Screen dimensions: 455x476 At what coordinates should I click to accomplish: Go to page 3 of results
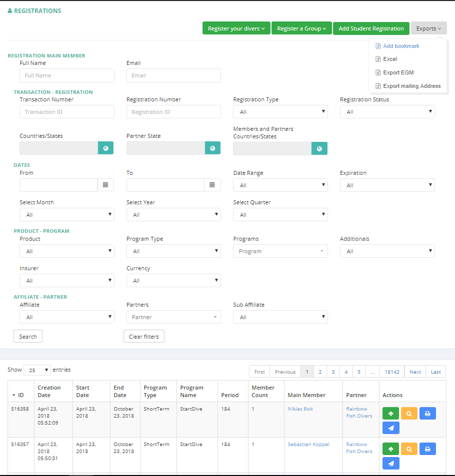tap(333, 372)
